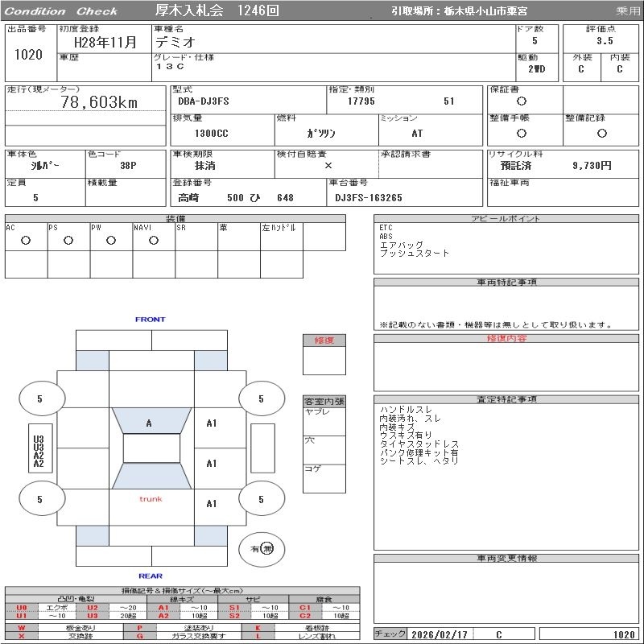Toggle the AC equipment circle
Viewport: 644px width, 644px height.
26,240
